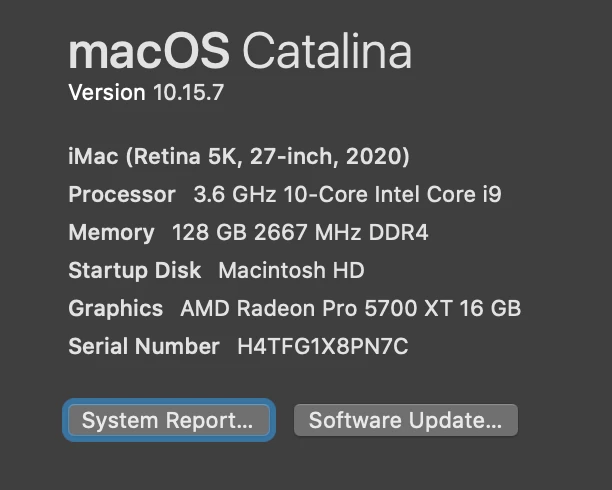
Task: Click the word Version under the title
Action: pos(107,93)
